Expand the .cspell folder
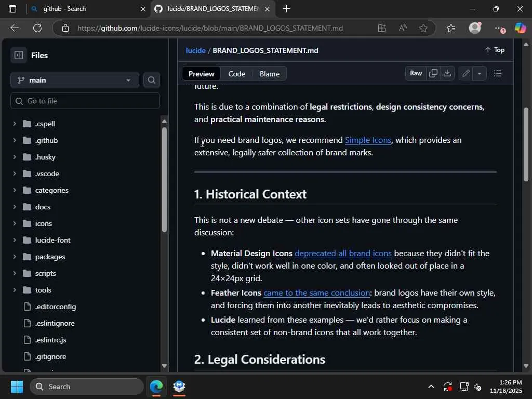 [14, 124]
